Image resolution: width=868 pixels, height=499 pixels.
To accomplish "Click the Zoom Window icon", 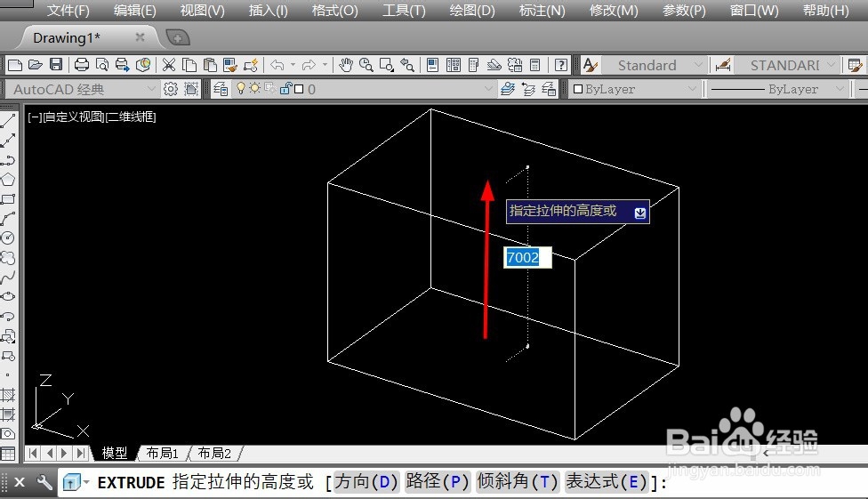I will 386,65.
